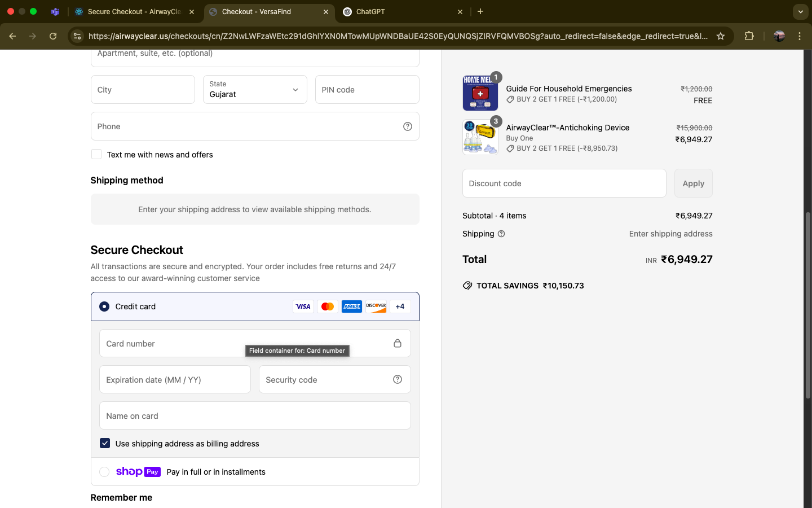Click the Phone field help icon
This screenshot has width=812, height=508.
pos(407,126)
